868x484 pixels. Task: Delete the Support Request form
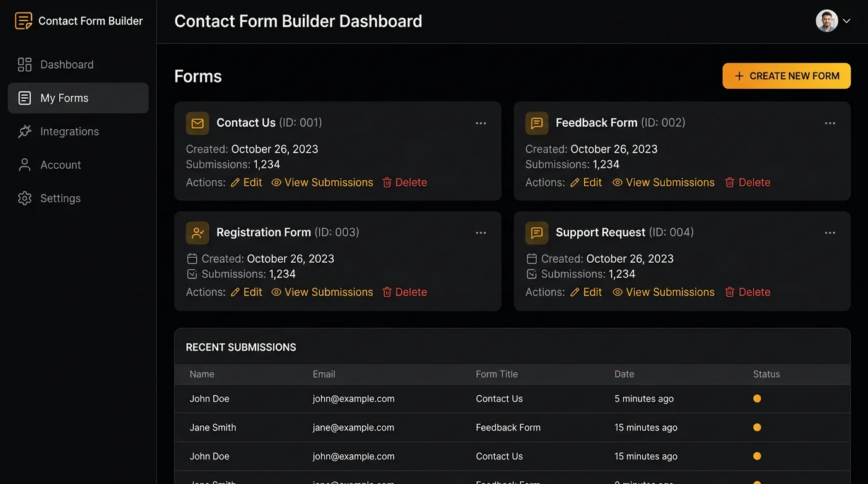(748, 292)
